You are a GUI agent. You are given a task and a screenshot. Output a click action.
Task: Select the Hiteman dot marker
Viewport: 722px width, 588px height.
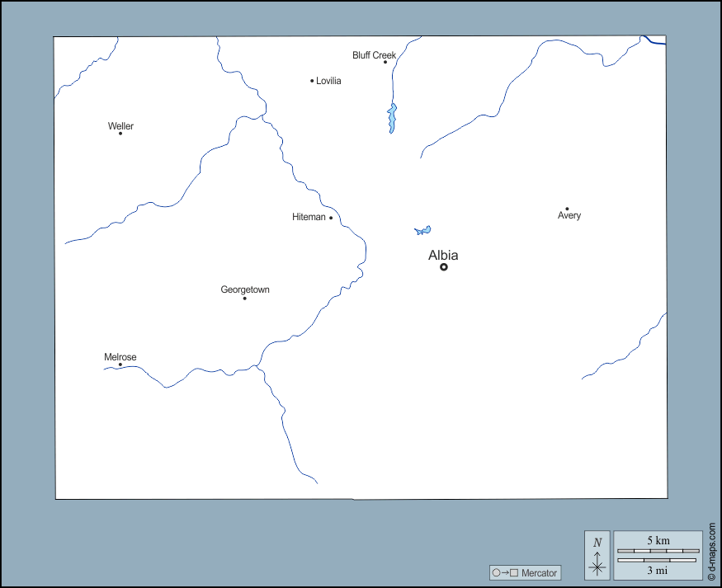pos(331,218)
